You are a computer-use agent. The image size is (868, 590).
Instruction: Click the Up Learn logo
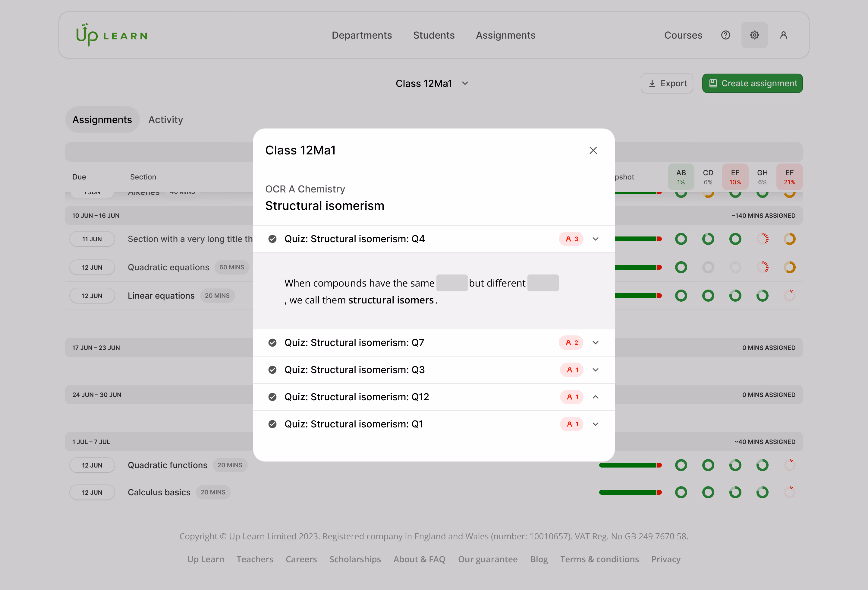111,35
